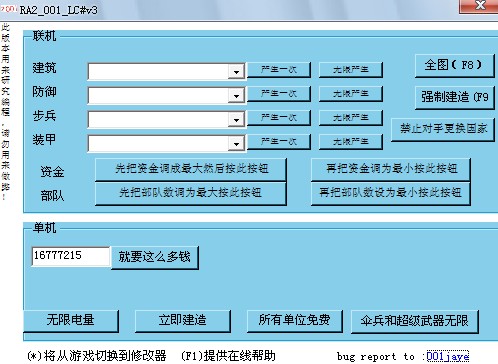Open the 建筑 dropdown list
The image size is (498, 364).
[x=236, y=71]
